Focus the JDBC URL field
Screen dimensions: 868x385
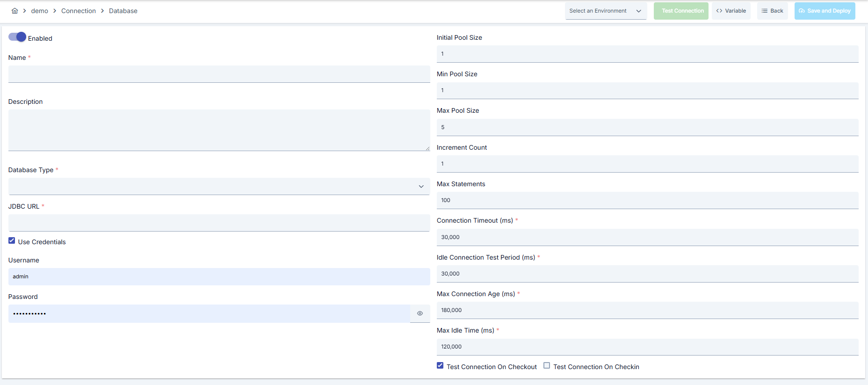[x=219, y=223]
